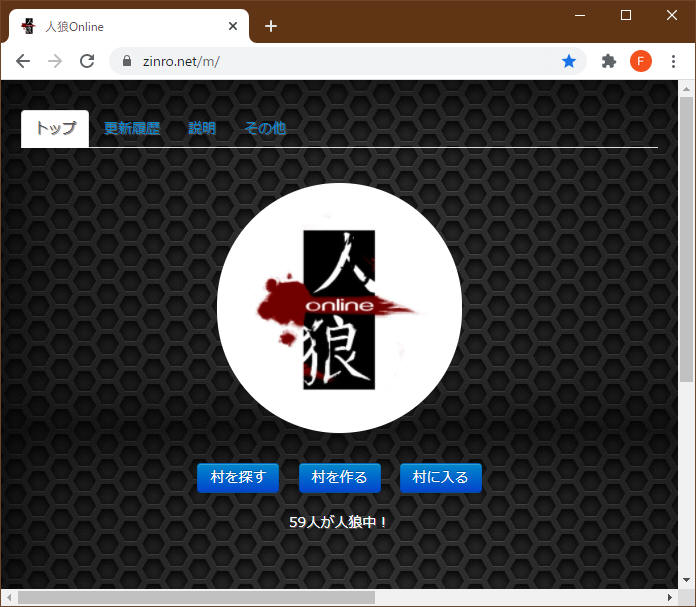Open the 説明 tab
Screen dimensions: 696x607
coord(202,128)
